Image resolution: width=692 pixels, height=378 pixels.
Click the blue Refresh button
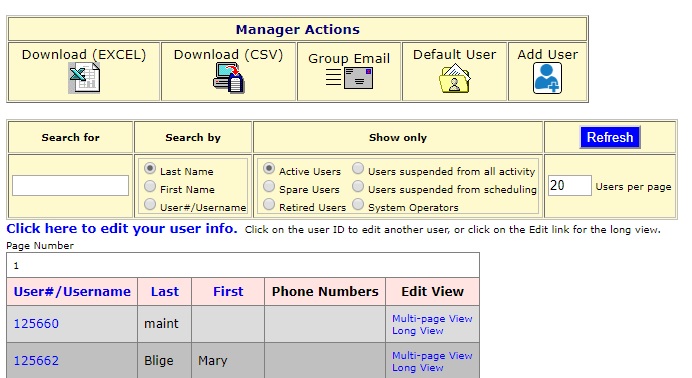(610, 137)
